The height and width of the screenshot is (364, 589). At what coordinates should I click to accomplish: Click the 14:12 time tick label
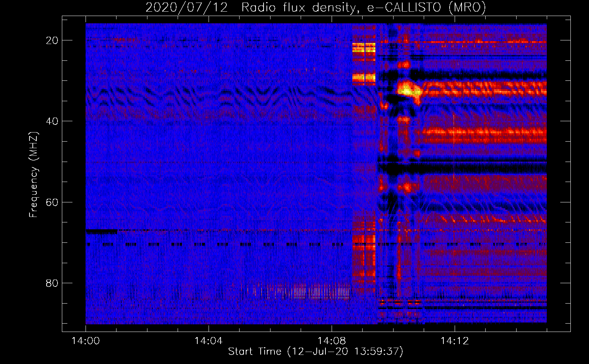454,341
